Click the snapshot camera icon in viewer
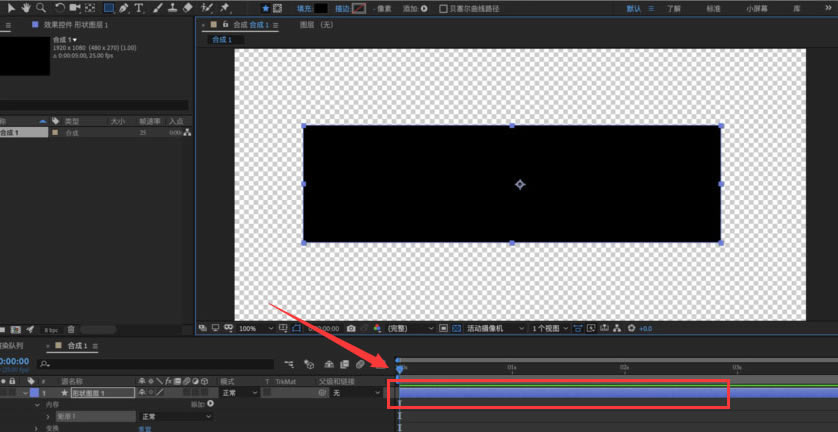This screenshot has width=838, height=432. click(351, 328)
